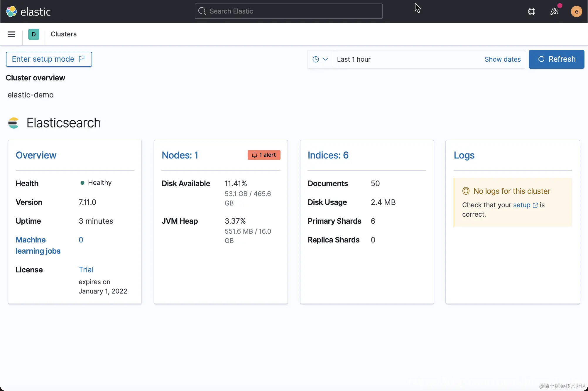Click the help lifebuoy icon

(x=531, y=11)
